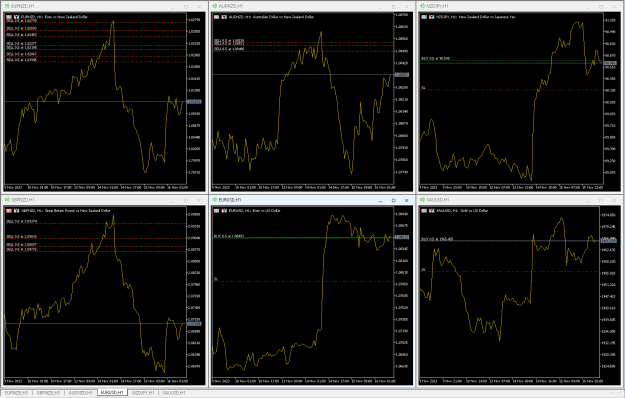Click the green chart icon in NZDJPY title bar
This screenshot has width=625, height=398.
(x=422, y=6)
